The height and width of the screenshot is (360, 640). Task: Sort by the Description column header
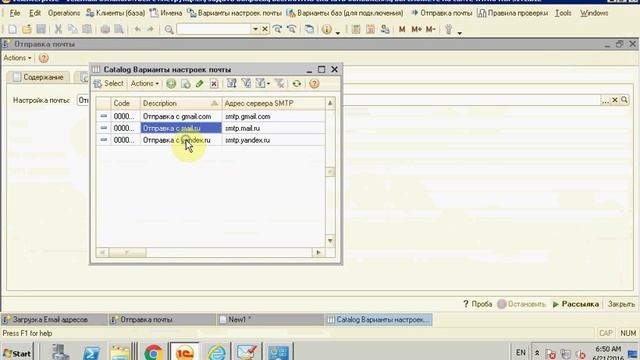coord(181,103)
